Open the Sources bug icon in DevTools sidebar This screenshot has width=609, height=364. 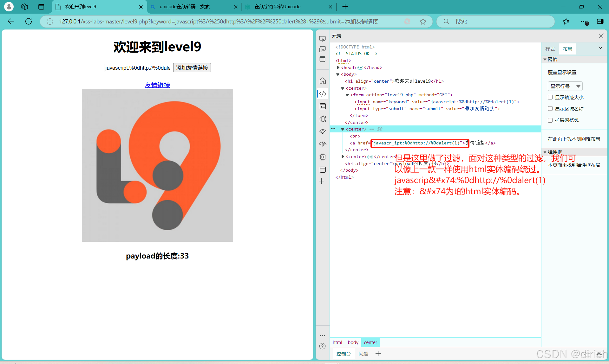[323, 119]
